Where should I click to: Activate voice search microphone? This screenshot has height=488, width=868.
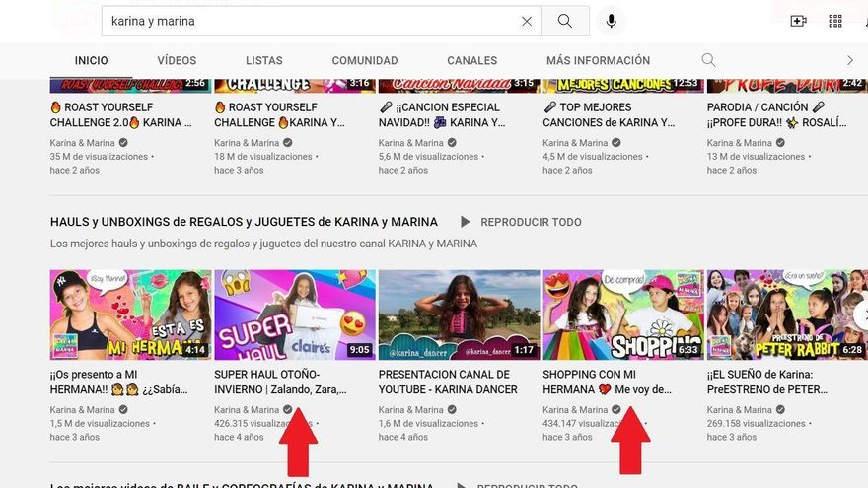pos(611,21)
